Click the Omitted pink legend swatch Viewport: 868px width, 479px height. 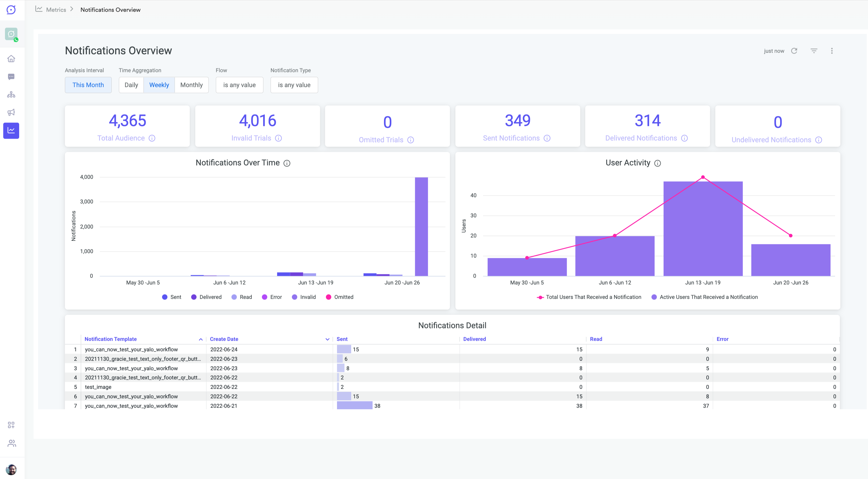pyautogui.click(x=329, y=297)
